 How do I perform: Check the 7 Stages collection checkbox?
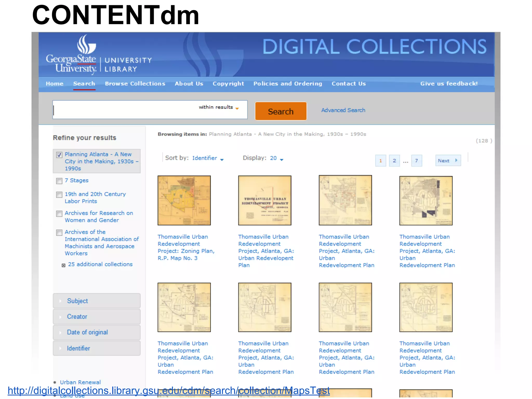[x=59, y=181]
